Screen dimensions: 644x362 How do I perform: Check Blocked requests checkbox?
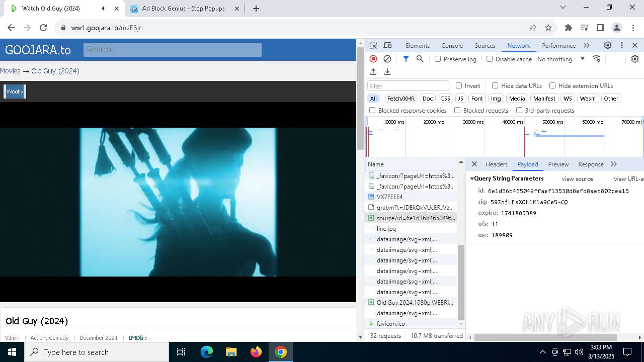457,110
